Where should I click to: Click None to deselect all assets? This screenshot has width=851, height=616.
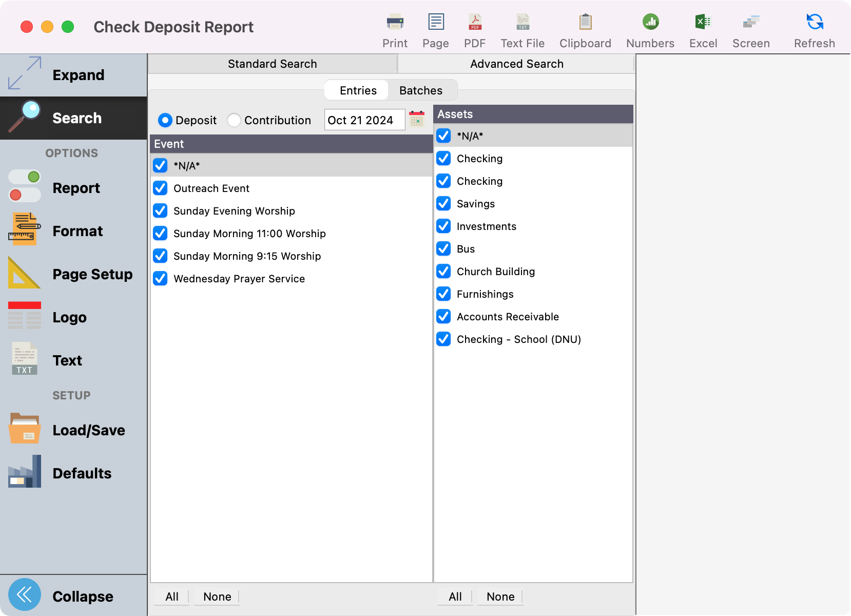tap(499, 596)
